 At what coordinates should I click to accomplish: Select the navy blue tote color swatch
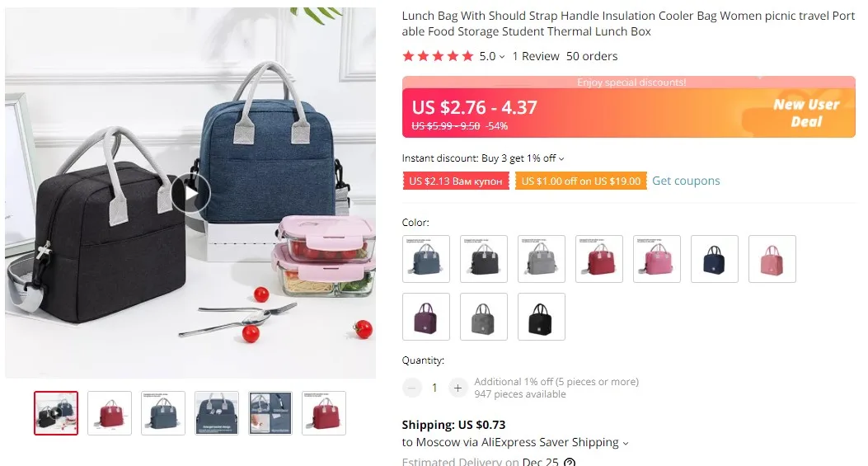click(714, 259)
